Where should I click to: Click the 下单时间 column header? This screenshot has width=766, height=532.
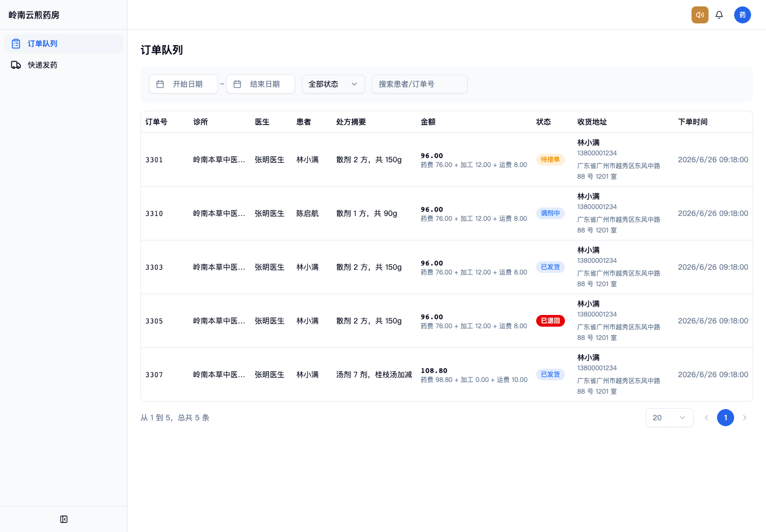[693, 122]
